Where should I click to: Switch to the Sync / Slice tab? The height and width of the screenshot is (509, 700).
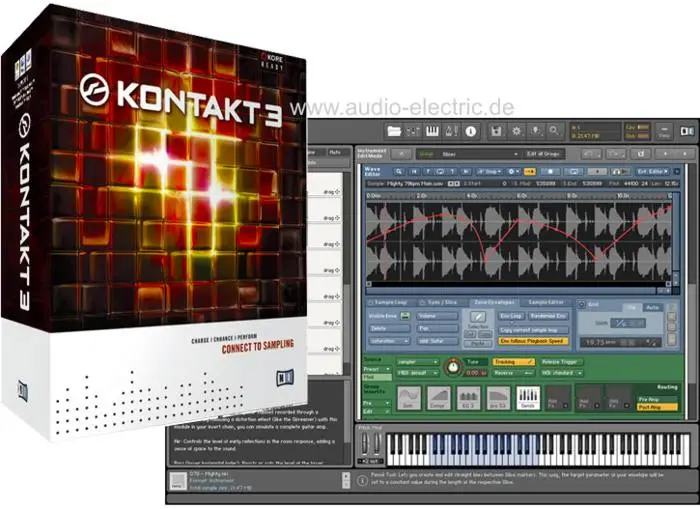pyautogui.click(x=442, y=303)
